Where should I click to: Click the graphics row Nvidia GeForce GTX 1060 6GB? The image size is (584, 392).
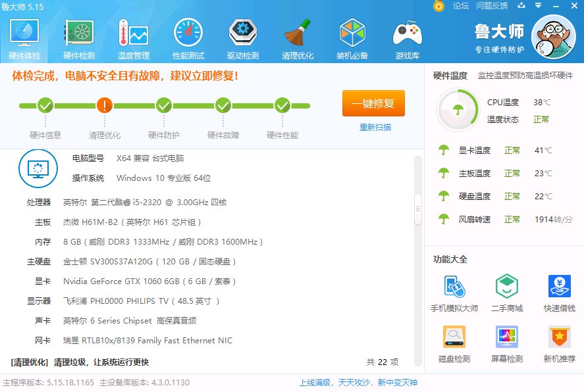pyautogui.click(x=149, y=282)
